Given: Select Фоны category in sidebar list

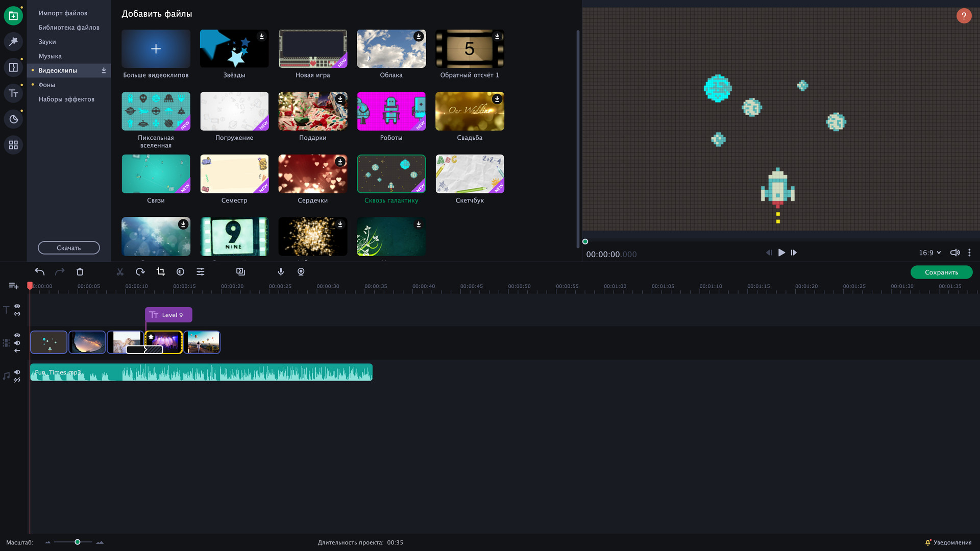Looking at the screenshot, I should tap(47, 85).
